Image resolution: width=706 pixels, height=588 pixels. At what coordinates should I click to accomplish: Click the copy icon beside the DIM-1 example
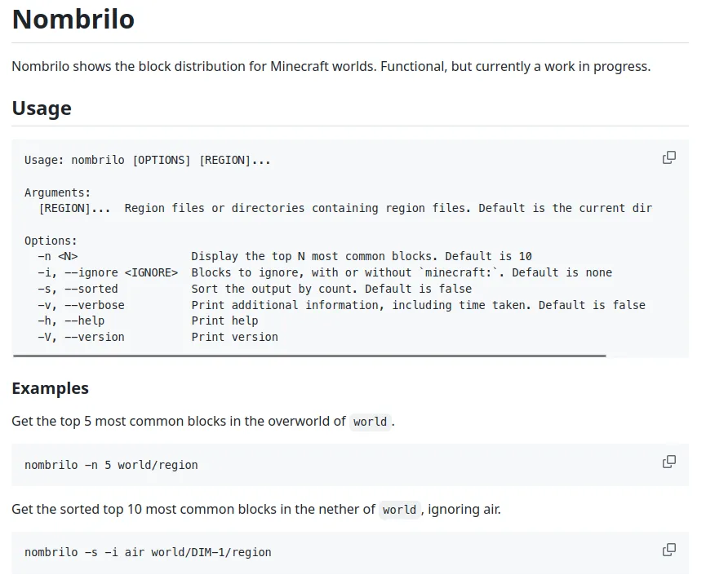click(669, 549)
